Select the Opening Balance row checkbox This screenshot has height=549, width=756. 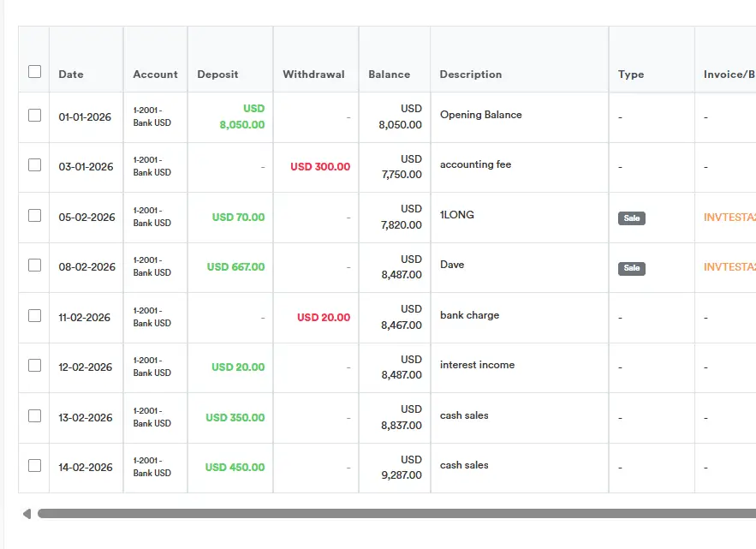(34, 115)
